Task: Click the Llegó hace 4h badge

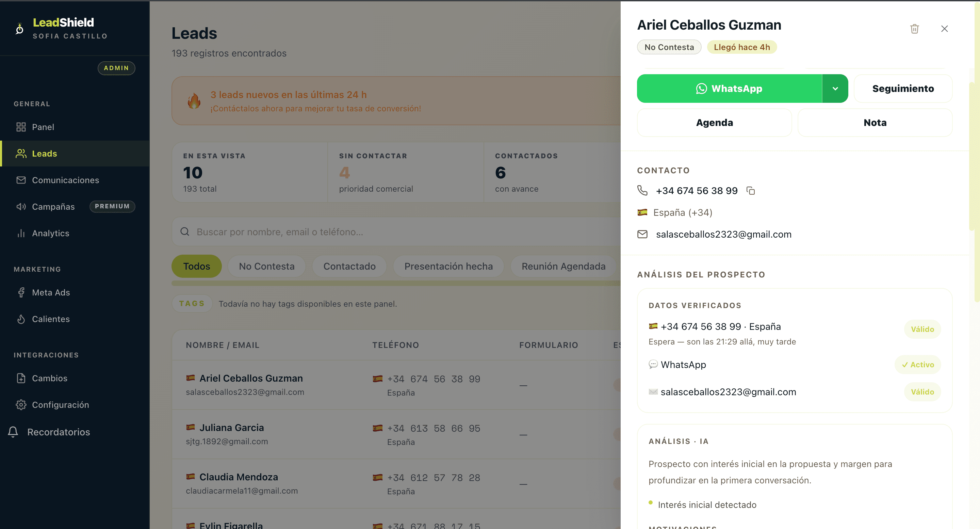Action: point(742,47)
